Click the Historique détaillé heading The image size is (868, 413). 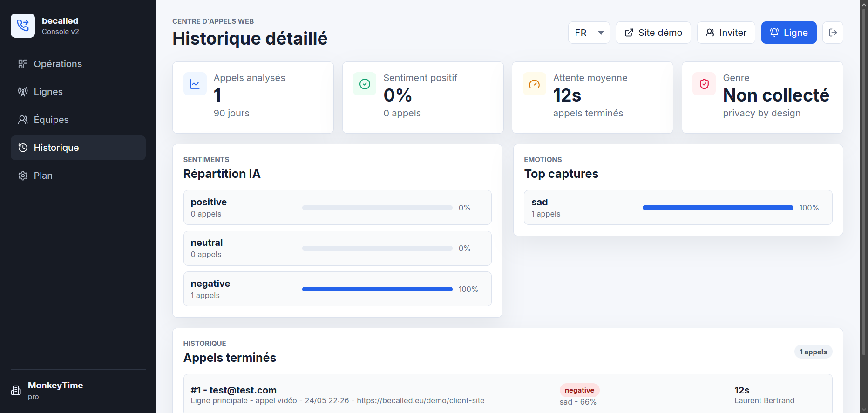[x=250, y=39]
